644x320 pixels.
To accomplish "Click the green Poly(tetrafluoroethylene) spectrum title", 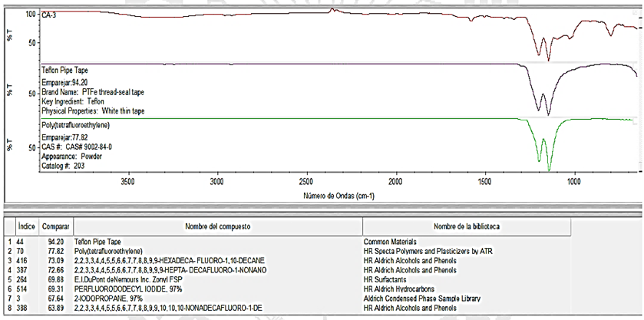I will click(x=74, y=123).
